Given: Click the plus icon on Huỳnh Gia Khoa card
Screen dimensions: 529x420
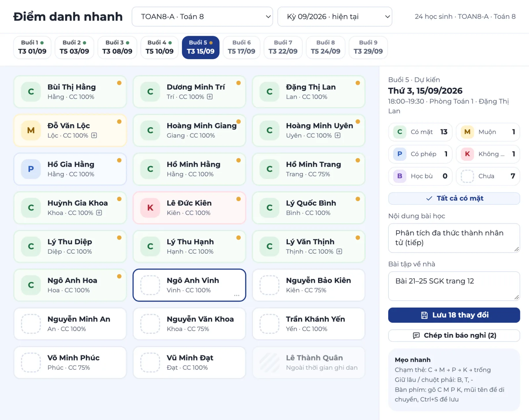Looking at the screenshot, I should pos(99,213).
